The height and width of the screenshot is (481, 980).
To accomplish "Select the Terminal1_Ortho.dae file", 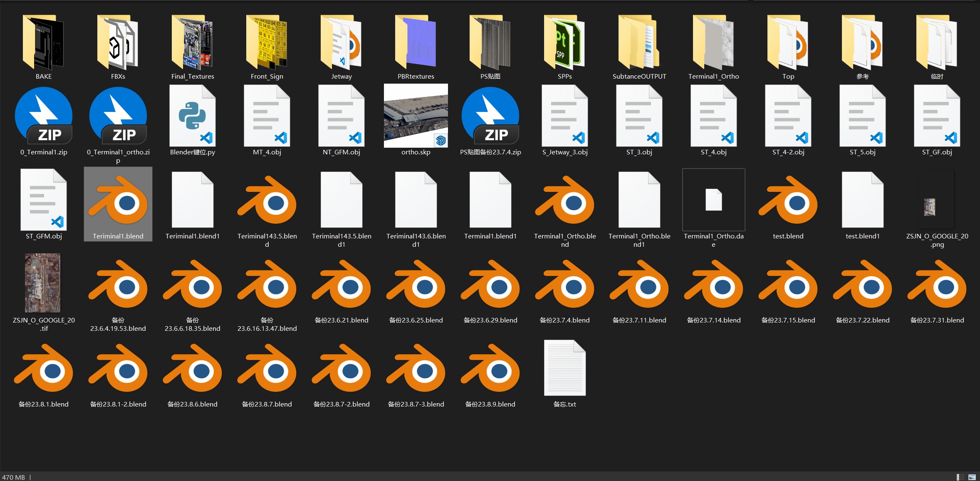I will [713, 200].
